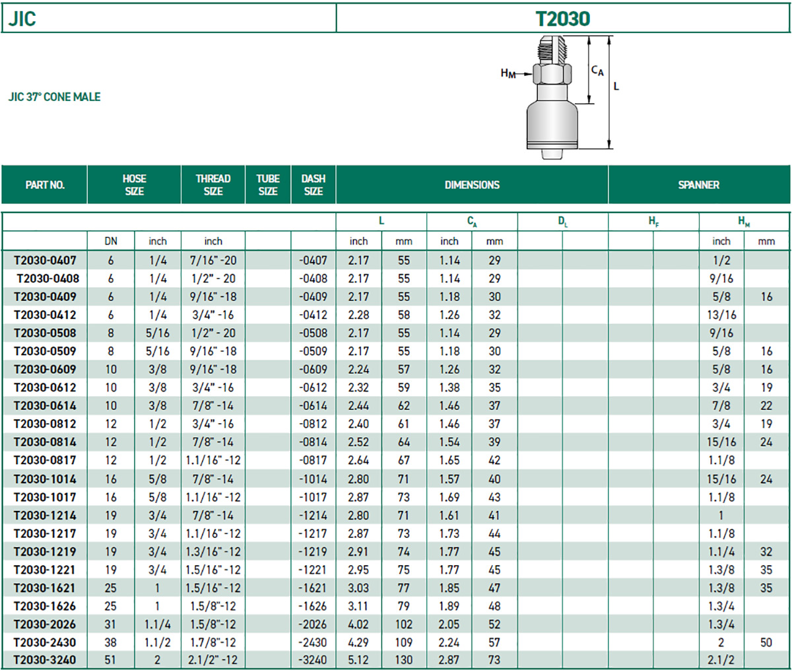Image resolution: width=792 pixels, height=672 pixels.
Task: Click the TUBE SIZE column header
Action: point(268,185)
